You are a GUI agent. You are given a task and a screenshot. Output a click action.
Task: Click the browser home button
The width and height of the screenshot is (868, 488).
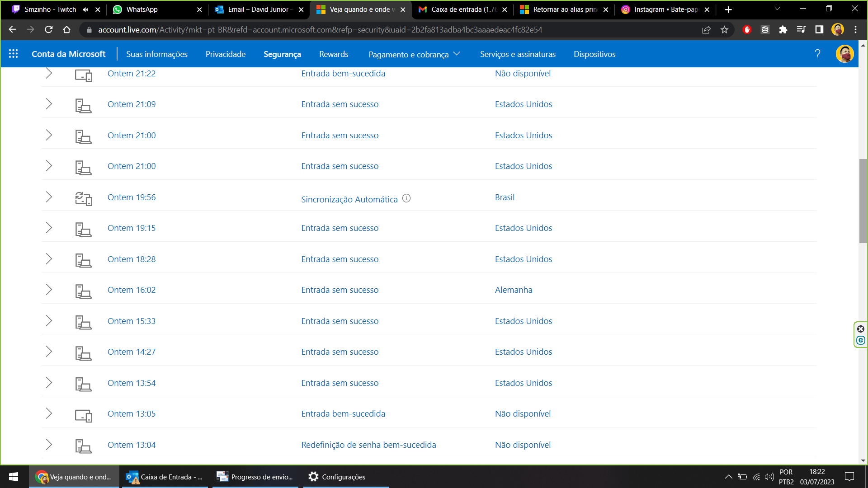pyautogui.click(x=67, y=30)
